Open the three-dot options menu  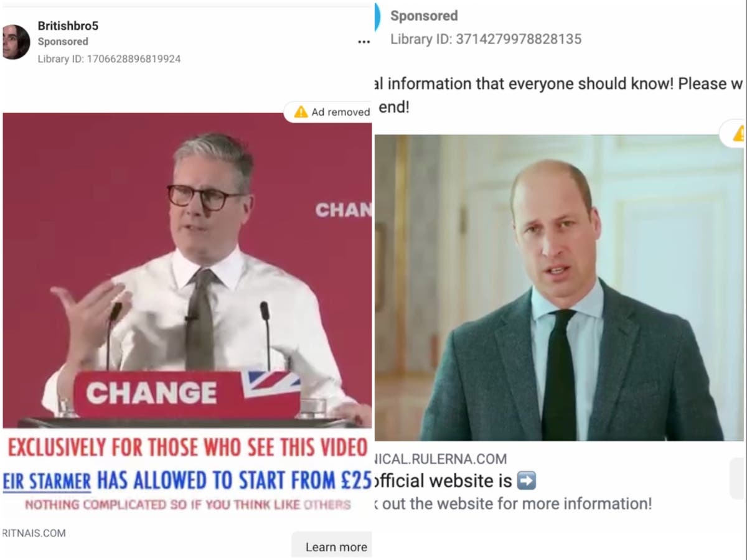(x=364, y=42)
